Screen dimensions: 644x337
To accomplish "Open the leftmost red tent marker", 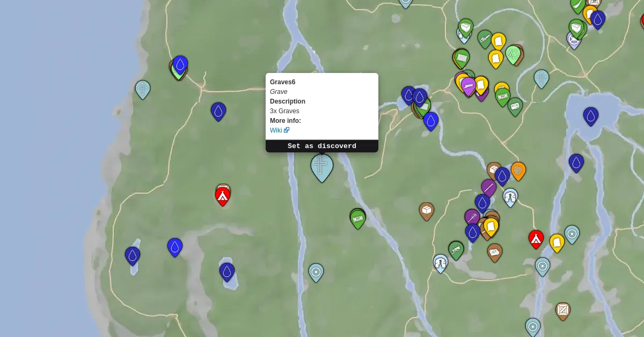I will pos(223,196).
